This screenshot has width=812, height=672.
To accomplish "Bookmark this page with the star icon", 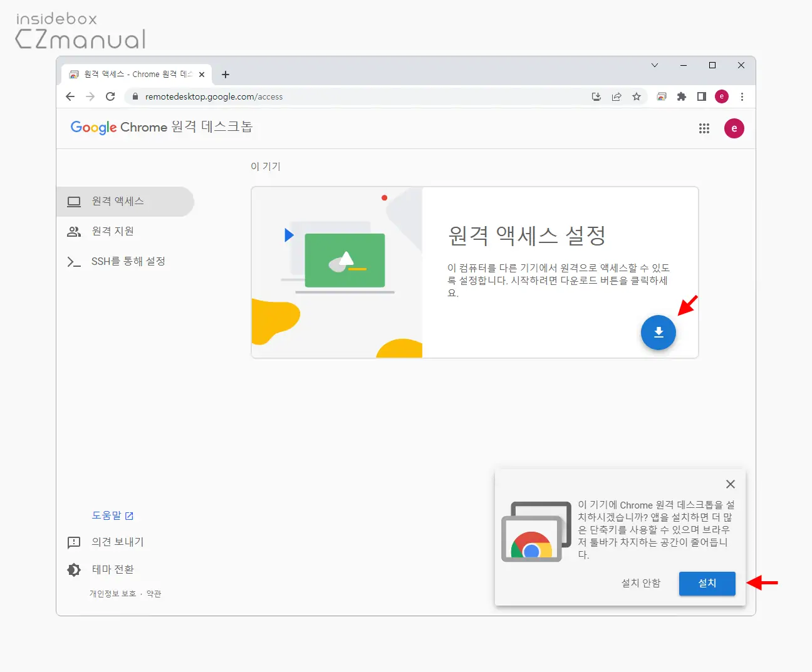I will pos(637,96).
